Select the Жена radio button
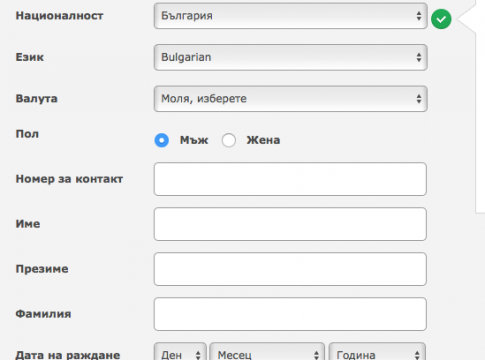 click(229, 140)
